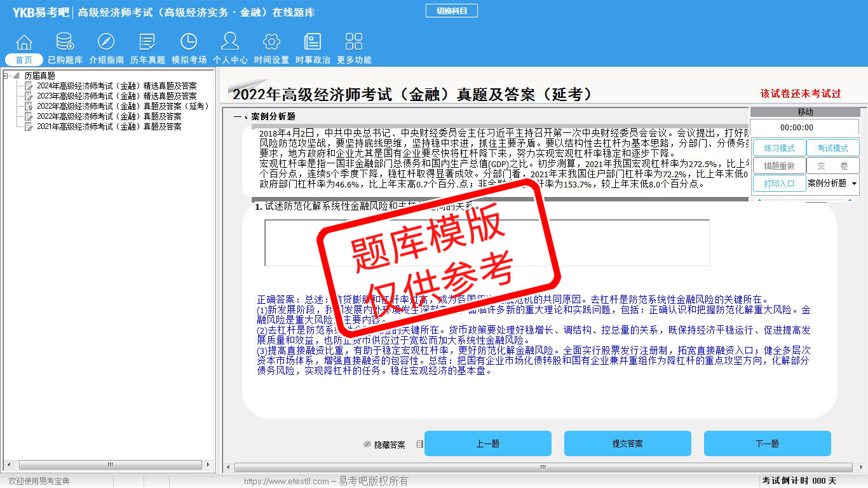This screenshot has height=488, width=868.
Task: Open the 已购题库 database icon
Action: [x=65, y=43]
